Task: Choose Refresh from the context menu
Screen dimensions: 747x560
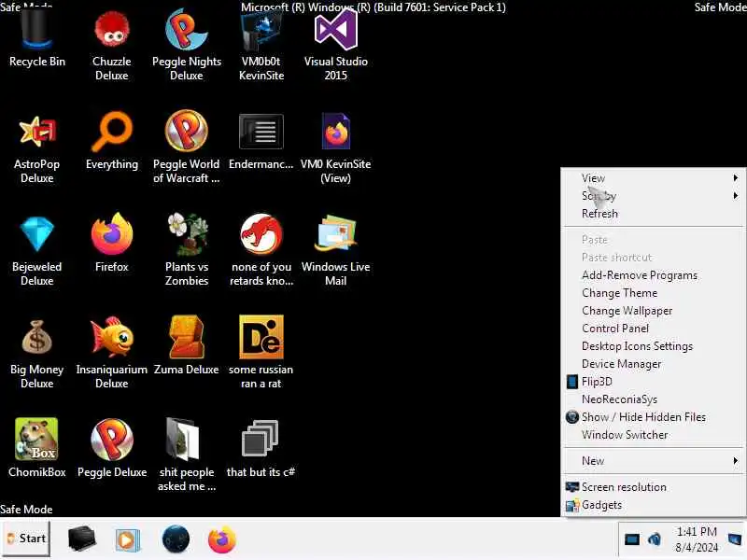Action: 652,214
